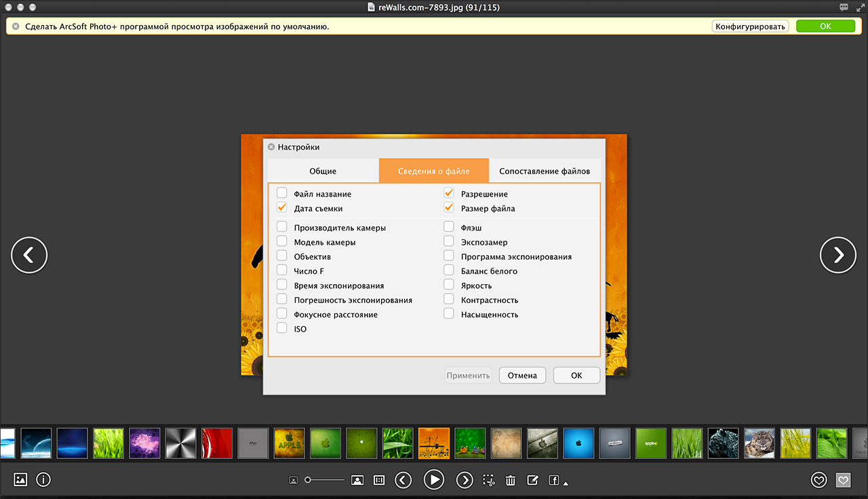Screen dimensions: 868x499
Task: Click the 1:1 actual size icon
Action: [379, 480]
